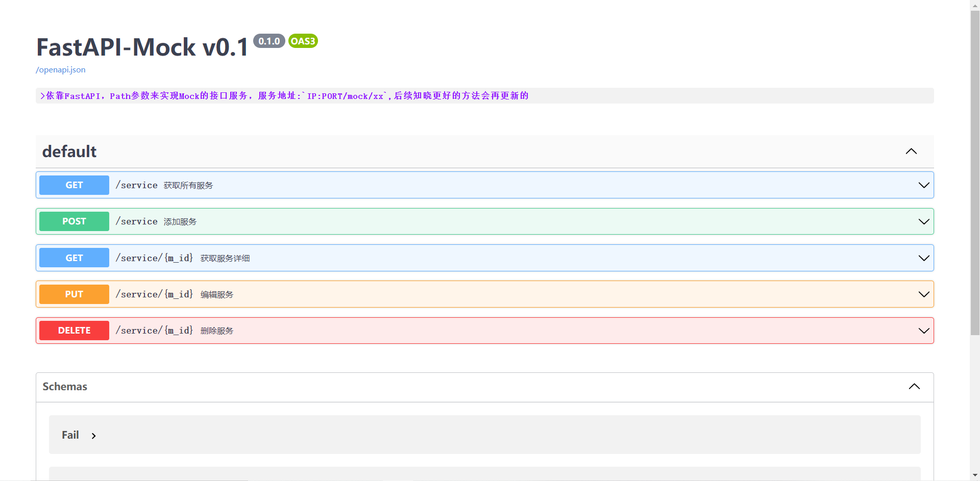Click the /service/{m_id} path of PUT row
The width and height of the screenshot is (980, 481).
coord(154,294)
